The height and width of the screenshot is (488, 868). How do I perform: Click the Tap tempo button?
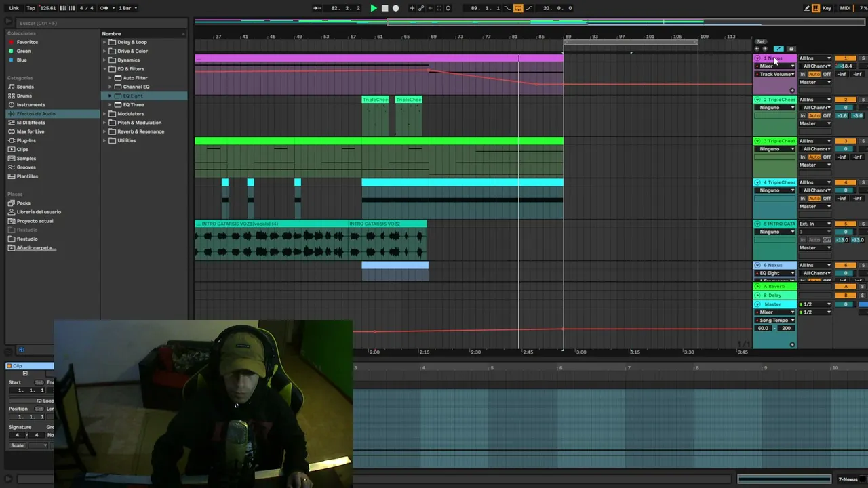click(31, 8)
